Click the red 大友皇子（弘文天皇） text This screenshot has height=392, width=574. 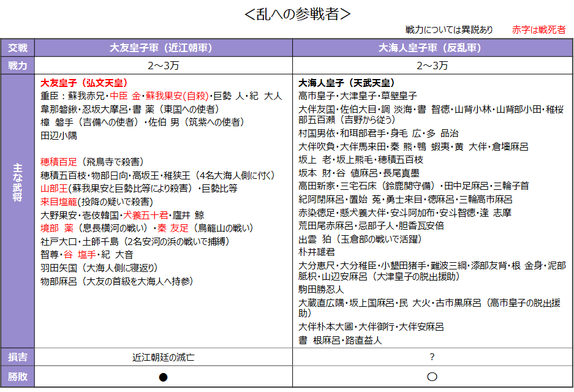(84, 83)
